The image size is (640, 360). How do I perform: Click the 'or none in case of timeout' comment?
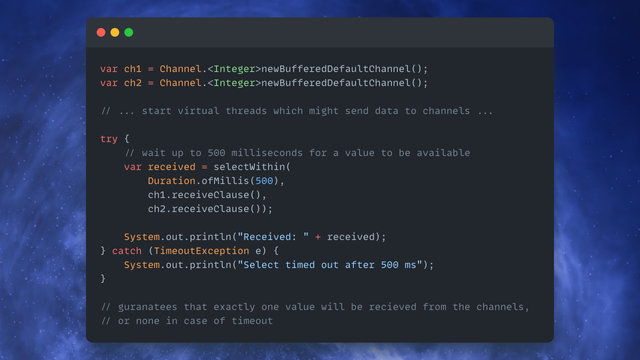point(187,321)
